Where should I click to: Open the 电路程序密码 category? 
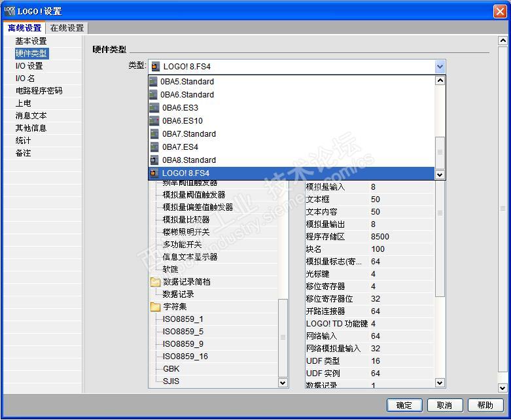(x=39, y=90)
